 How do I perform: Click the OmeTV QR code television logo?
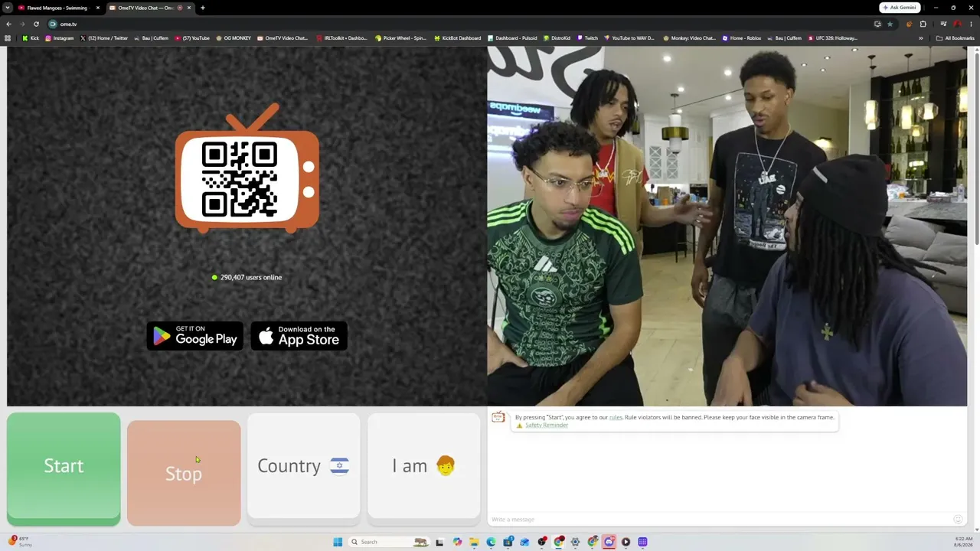click(247, 168)
